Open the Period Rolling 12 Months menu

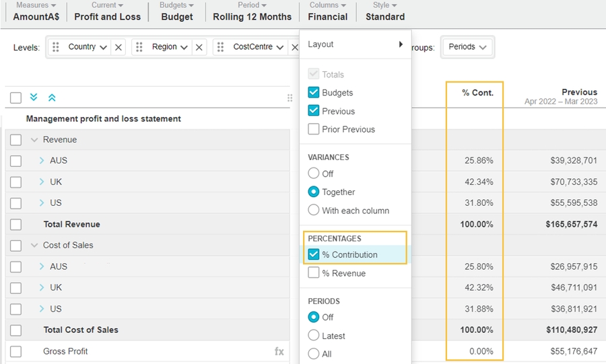coord(252,11)
